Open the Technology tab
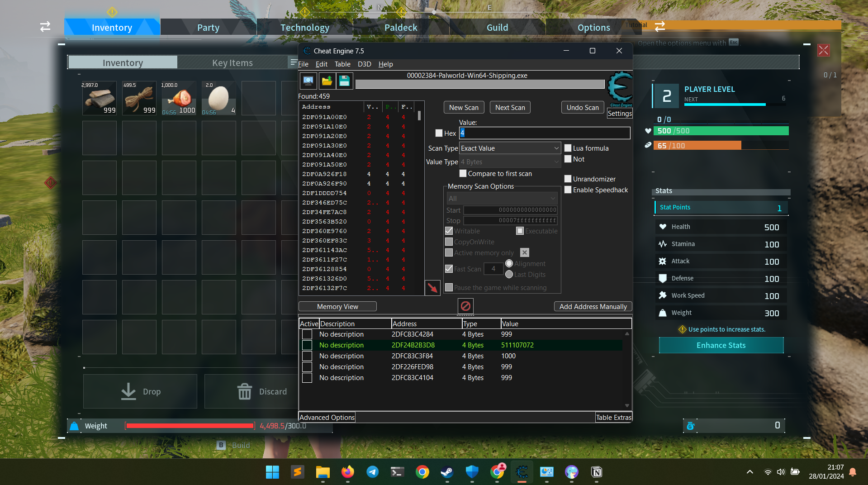This screenshot has height=485, width=868. point(305,27)
